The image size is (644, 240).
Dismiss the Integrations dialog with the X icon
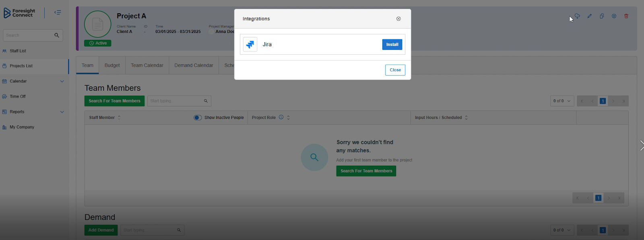tap(398, 18)
